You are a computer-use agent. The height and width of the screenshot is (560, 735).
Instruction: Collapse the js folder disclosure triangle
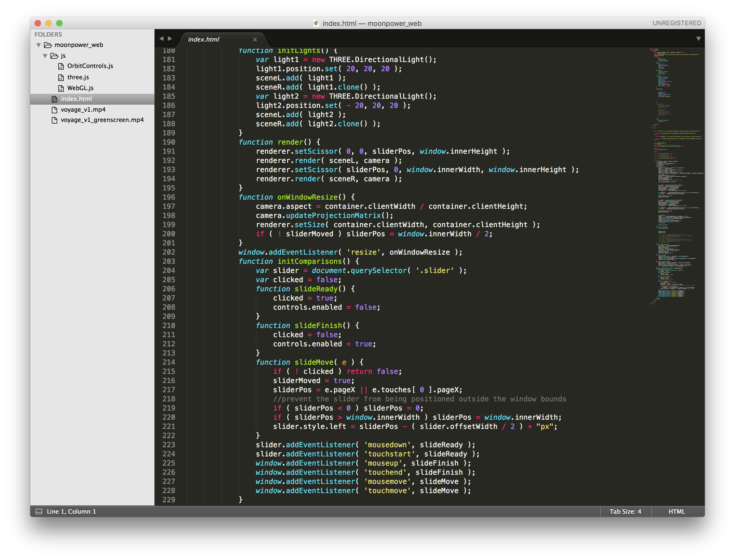45,56
